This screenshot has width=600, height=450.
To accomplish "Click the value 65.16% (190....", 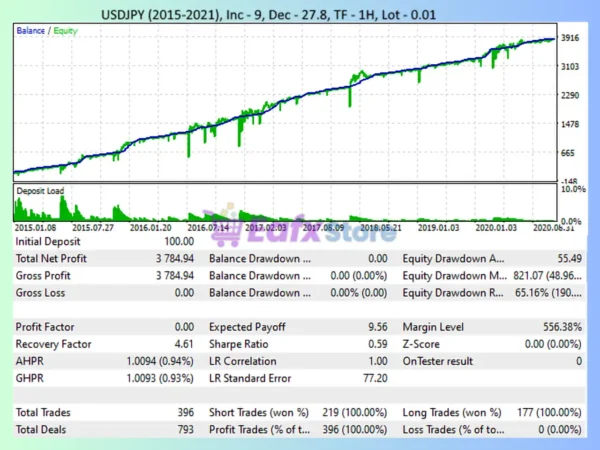I will pos(548,293).
